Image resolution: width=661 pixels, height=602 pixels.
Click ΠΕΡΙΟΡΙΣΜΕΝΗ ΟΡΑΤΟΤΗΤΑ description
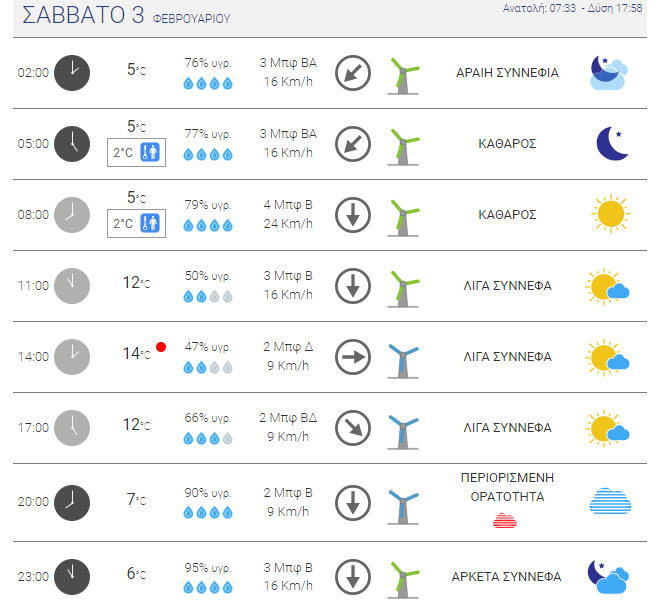(507, 487)
